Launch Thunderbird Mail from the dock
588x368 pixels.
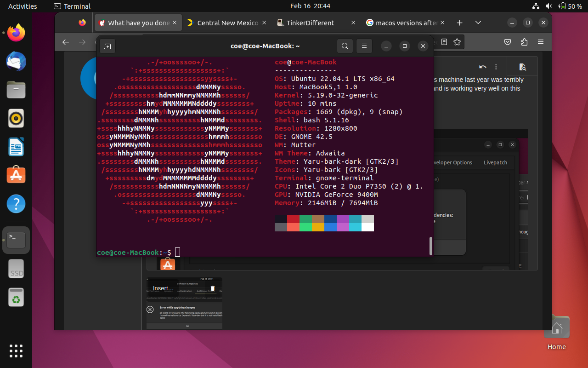(16, 62)
